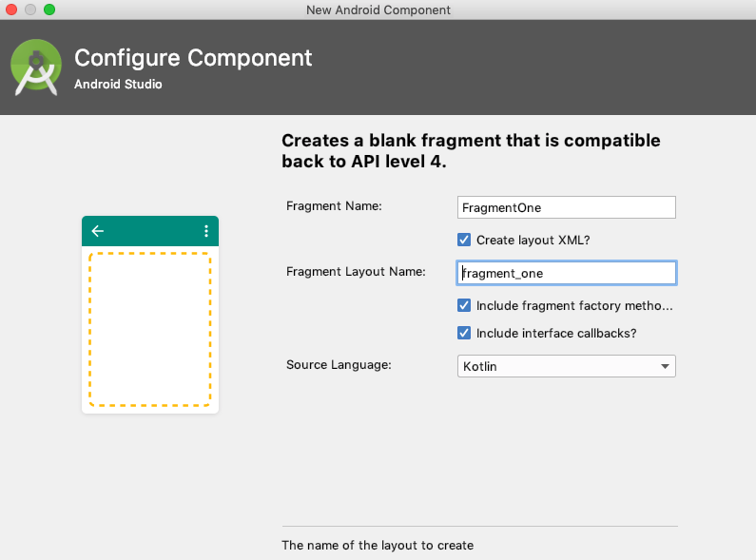This screenshot has height=560, width=756.
Task: Click the red close window button
Action: click(11, 10)
